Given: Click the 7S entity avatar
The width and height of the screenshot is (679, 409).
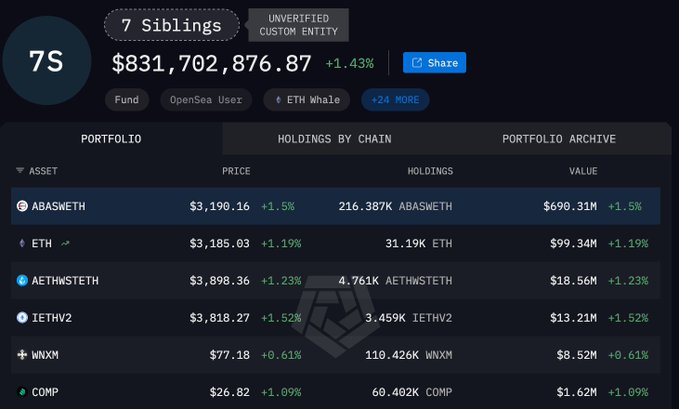Looking at the screenshot, I should click(47, 61).
